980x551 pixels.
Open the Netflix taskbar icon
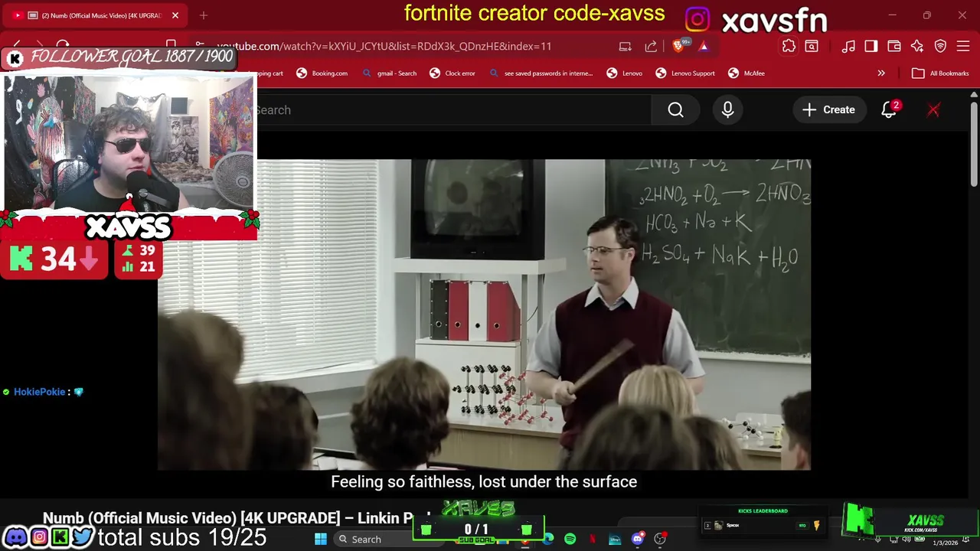point(593,540)
